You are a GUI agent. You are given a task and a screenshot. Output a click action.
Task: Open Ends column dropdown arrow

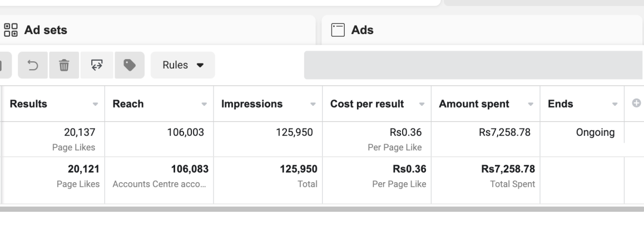click(x=615, y=104)
